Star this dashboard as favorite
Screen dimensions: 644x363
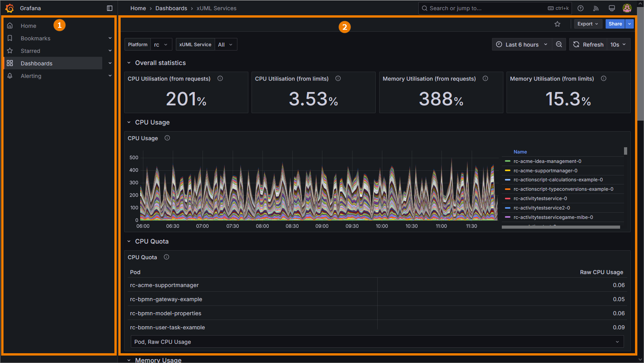[557, 24]
